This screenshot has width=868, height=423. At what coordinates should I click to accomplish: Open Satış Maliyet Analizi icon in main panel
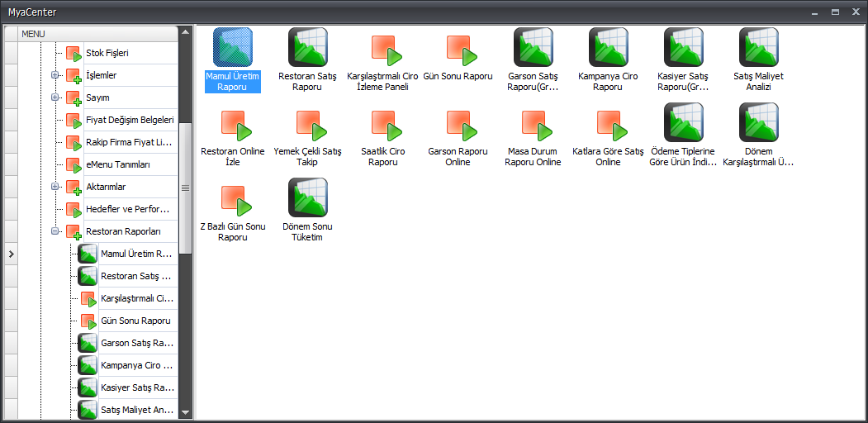click(x=759, y=48)
